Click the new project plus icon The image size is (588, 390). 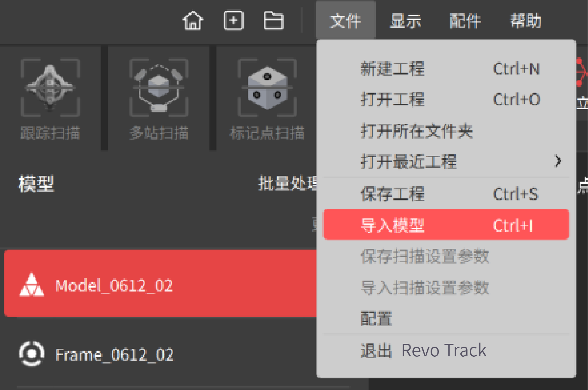[233, 20]
